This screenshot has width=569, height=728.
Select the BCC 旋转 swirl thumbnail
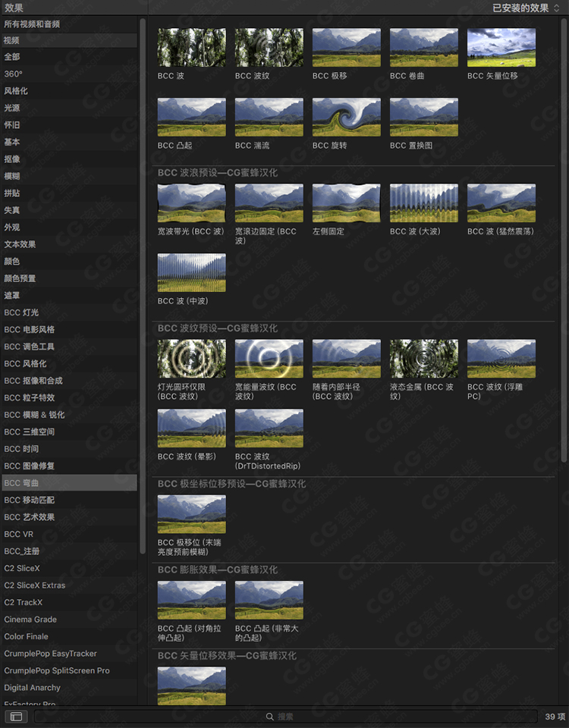click(347, 117)
